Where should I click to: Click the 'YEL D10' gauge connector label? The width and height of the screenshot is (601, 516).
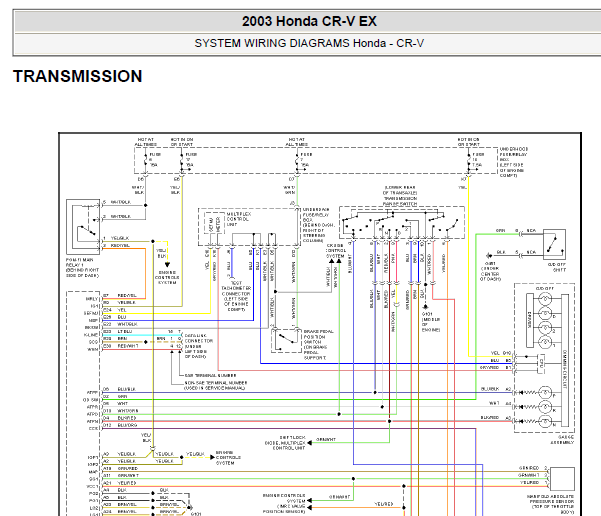501,353
